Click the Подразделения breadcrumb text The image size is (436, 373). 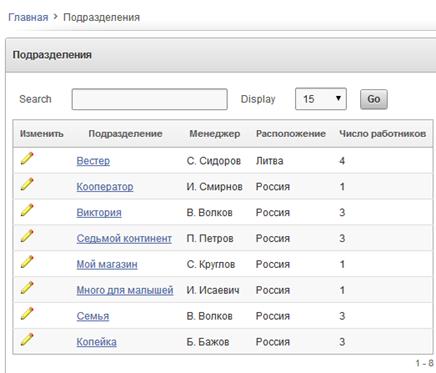pyautogui.click(x=101, y=17)
